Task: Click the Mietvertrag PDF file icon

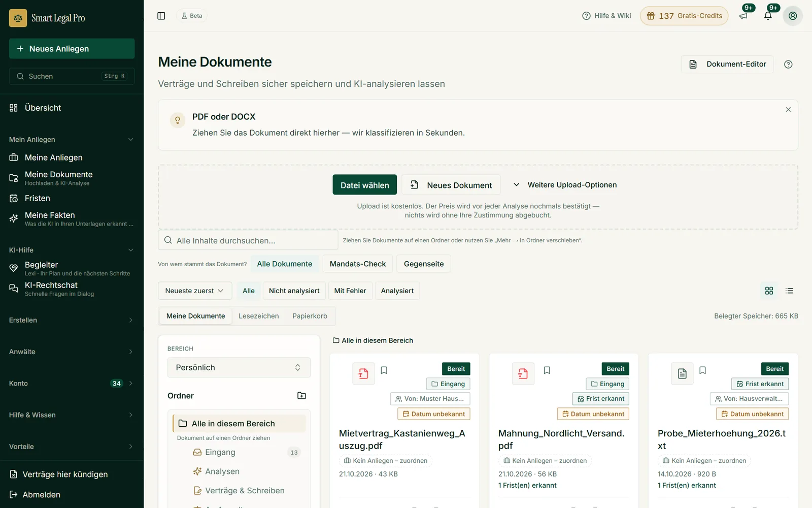Action: 363,374
